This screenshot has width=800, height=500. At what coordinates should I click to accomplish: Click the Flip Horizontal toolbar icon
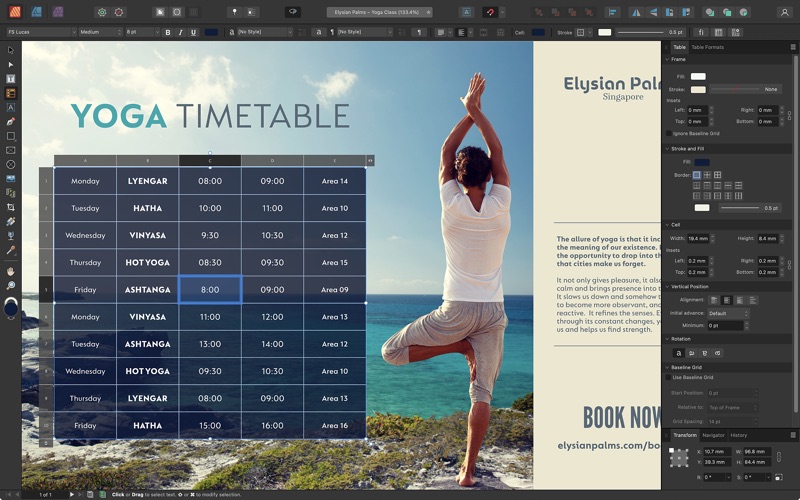coord(637,12)
